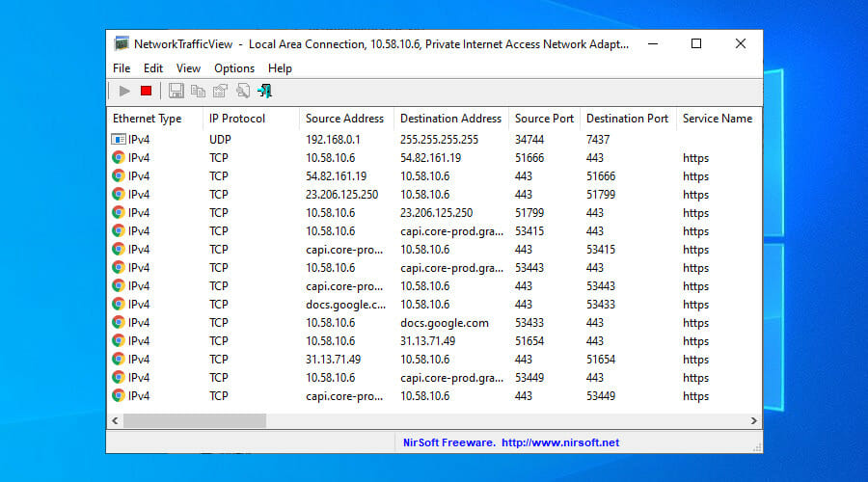This screenshot has height=482, width=868.
Task: Stop capture with the red square icon
Action: pos(147,91)
